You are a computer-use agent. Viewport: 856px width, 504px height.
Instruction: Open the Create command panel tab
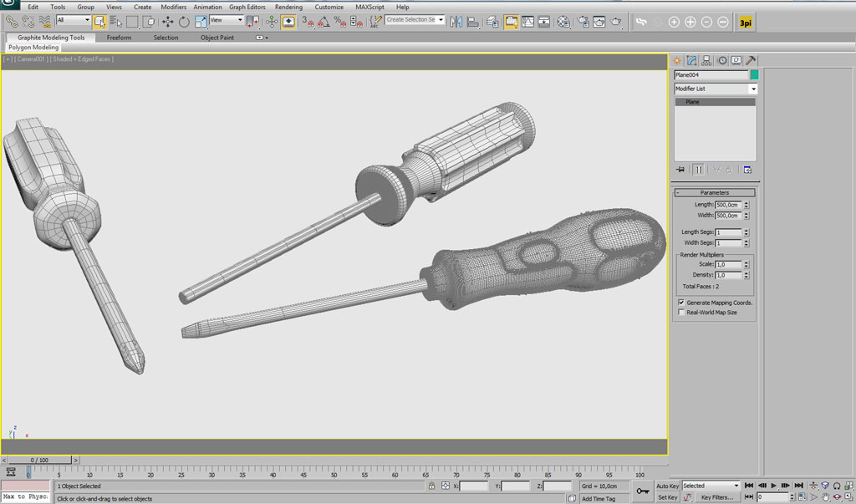[x=677, y=61]
